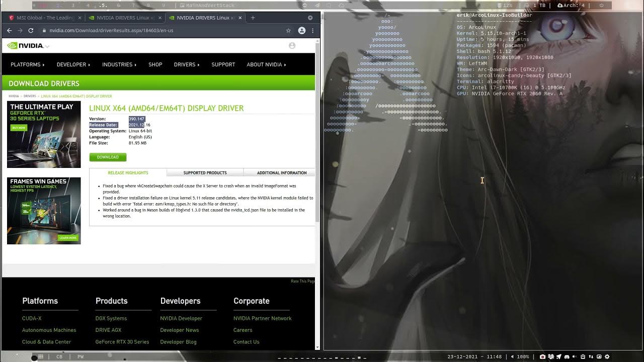The width and height of the screenshot is (644, 362).
Task: Open the SUPPORTED PRODUCTS tab
Action: click(x=205, y=172)
